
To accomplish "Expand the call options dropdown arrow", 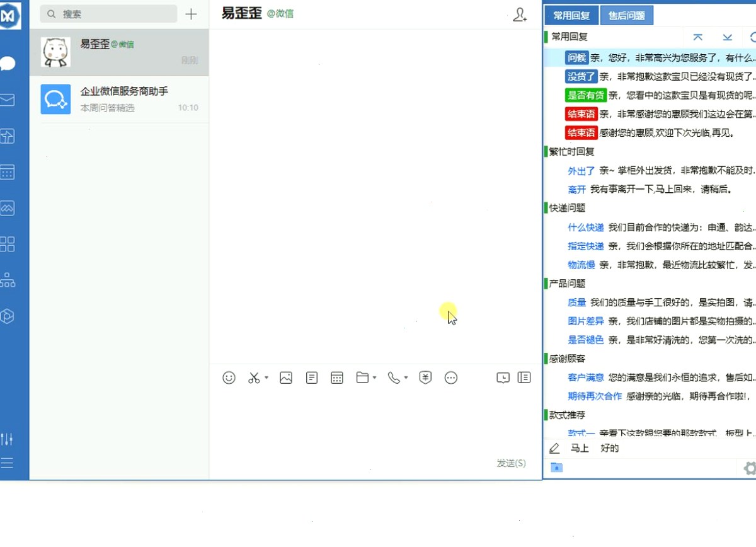I will pyautogui.click(x=406, y=377).
